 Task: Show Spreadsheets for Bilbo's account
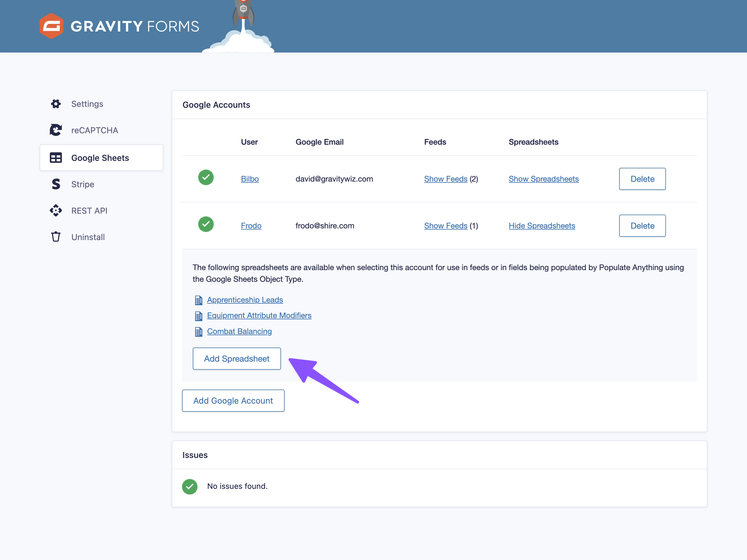pos(544,179)
